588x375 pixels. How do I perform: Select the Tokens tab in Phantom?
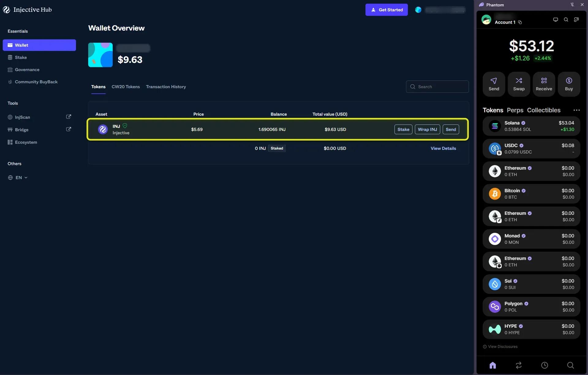[493, 110]
